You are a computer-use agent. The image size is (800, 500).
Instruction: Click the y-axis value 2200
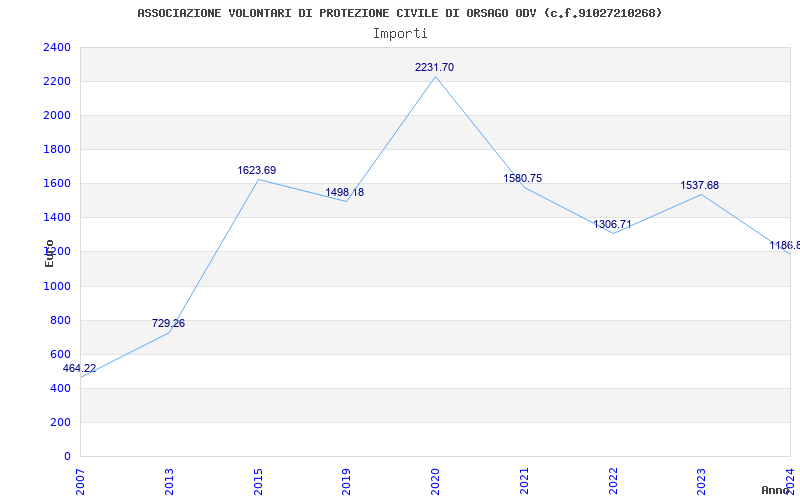coord(57,82)
